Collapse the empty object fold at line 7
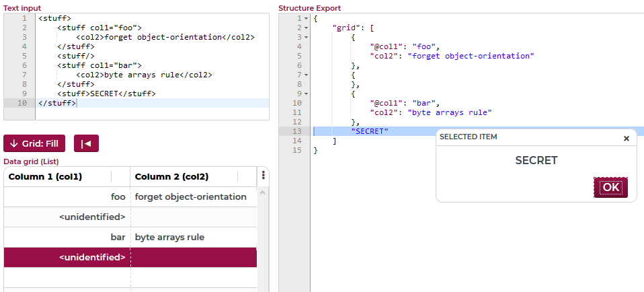The image size is (644, 292). coord(306,75)
